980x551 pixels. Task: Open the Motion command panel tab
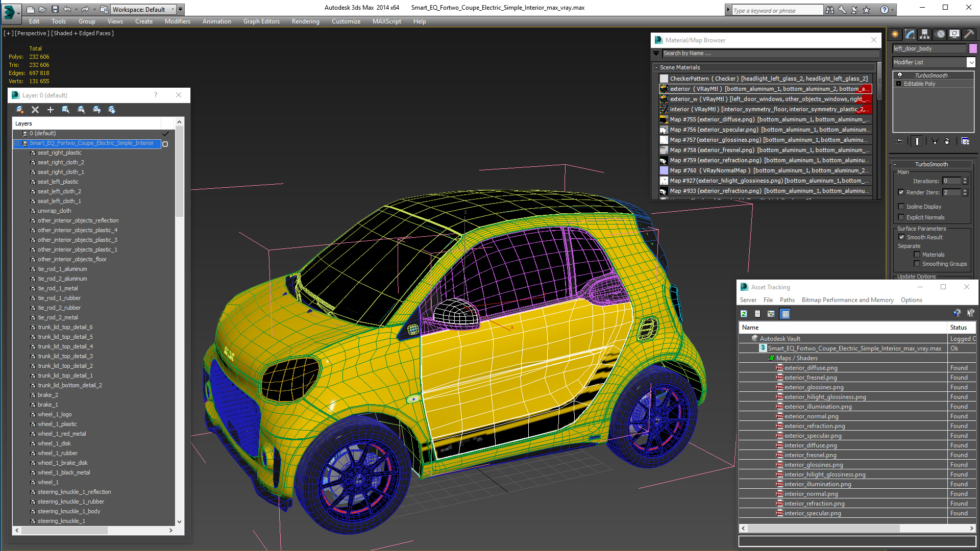click(940, 34)
